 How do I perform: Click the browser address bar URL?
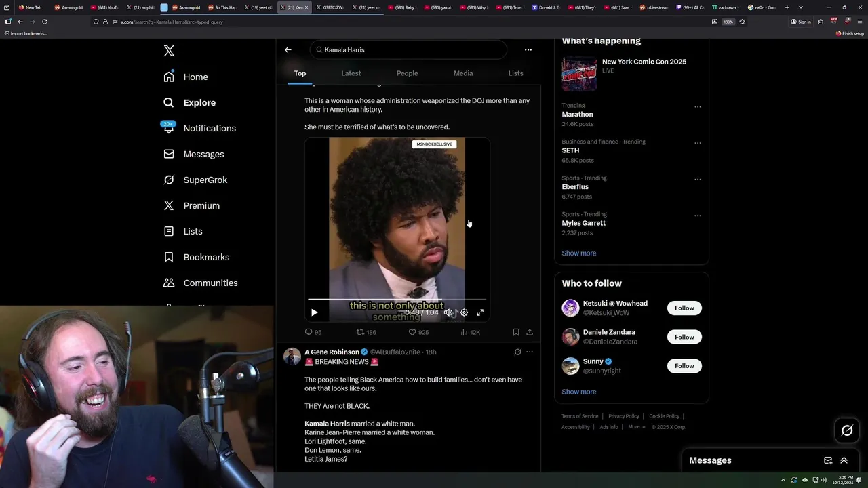click(x=172, y=22)
